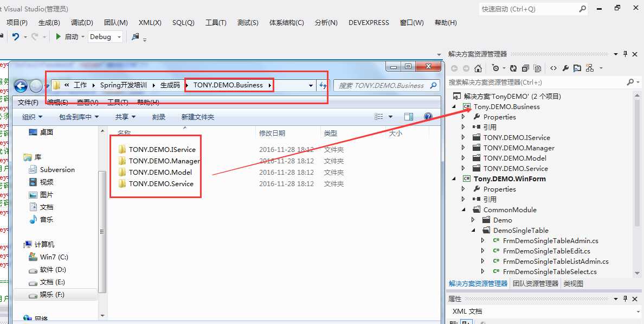This screenshot has width=644, height=324.
Task: Click the Explorer search box for TONY.DEMO.Business
Action: tap(386, 86)
